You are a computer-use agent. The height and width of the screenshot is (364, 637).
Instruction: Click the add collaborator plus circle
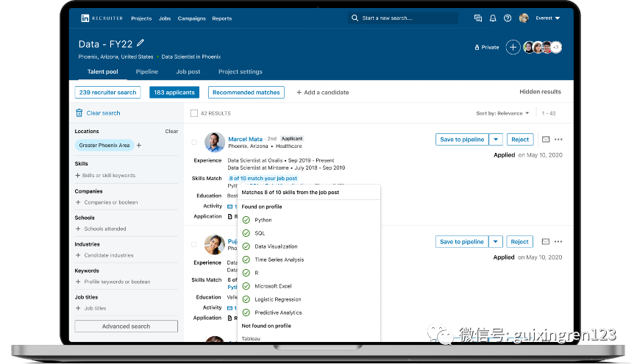(513, 48)
